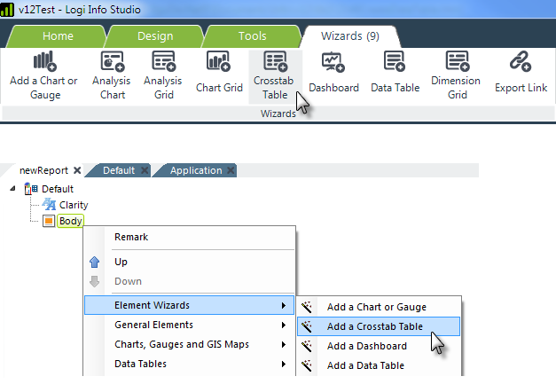
Task: Click wand icon beside Add a Dashboard
Action: click(x=307, y=346)
